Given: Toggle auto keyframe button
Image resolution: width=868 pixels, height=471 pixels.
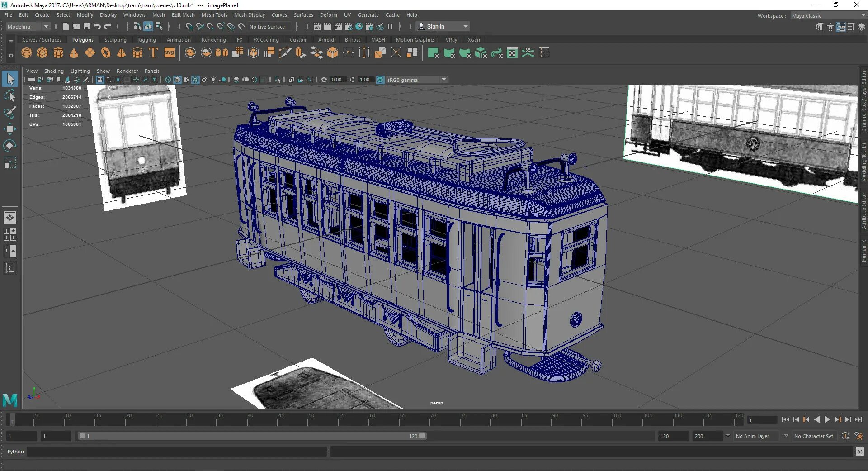Looking at the screenshot, I should pyautogui.click(x=845, y=436).
